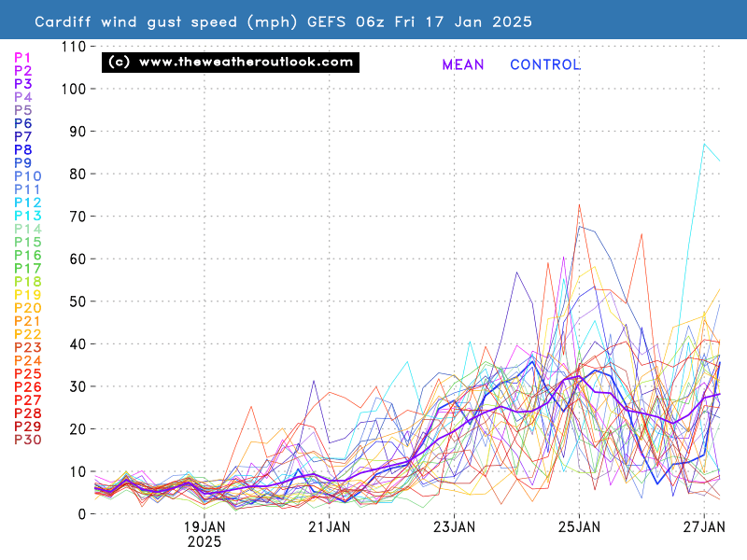The height and width of the screenshot is (560, 747).
Task: Click the 100 y-axis value
Action: [x=74, y=89]
